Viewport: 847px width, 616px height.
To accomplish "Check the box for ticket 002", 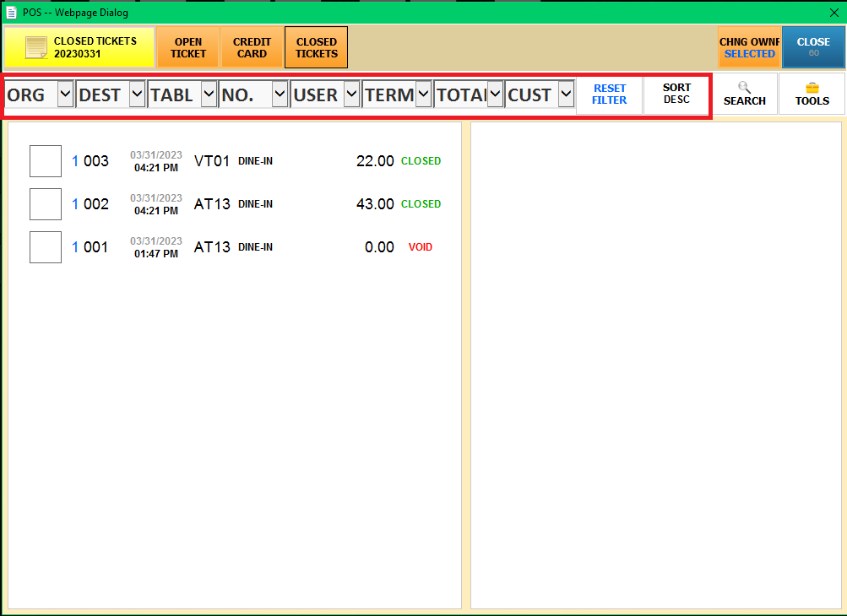I will pos(46,204).
